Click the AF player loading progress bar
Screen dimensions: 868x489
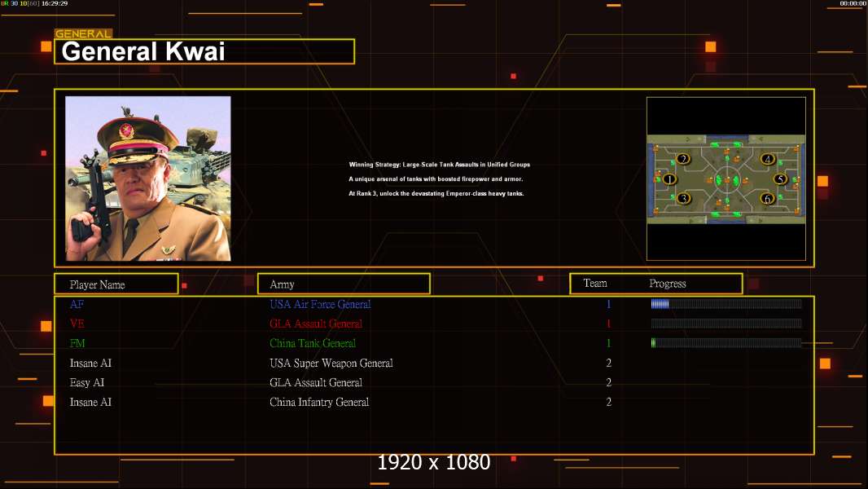point(726,303)
